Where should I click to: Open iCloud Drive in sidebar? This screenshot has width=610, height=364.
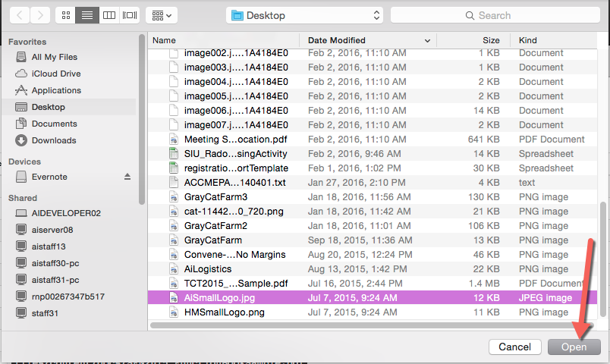tap(55, 74)
